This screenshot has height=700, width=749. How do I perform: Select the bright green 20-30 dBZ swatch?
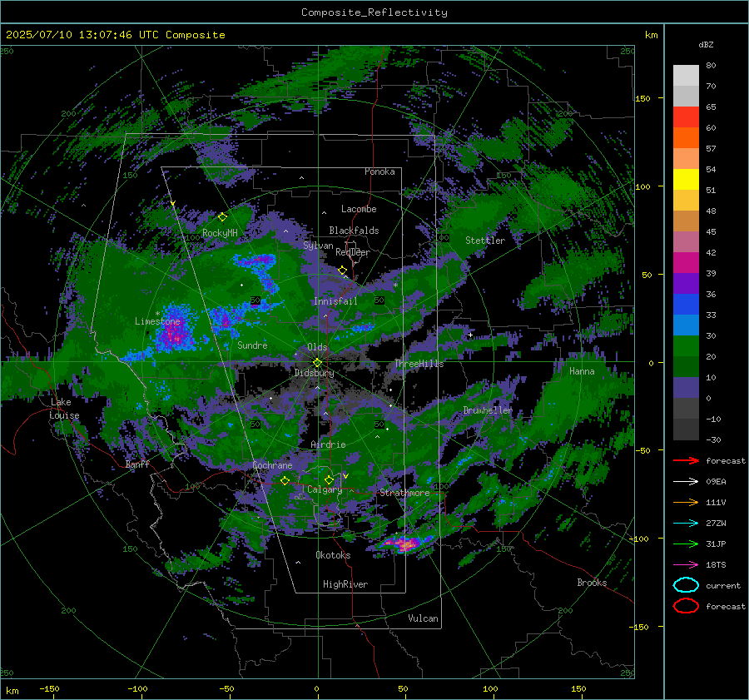pos(686,346)
